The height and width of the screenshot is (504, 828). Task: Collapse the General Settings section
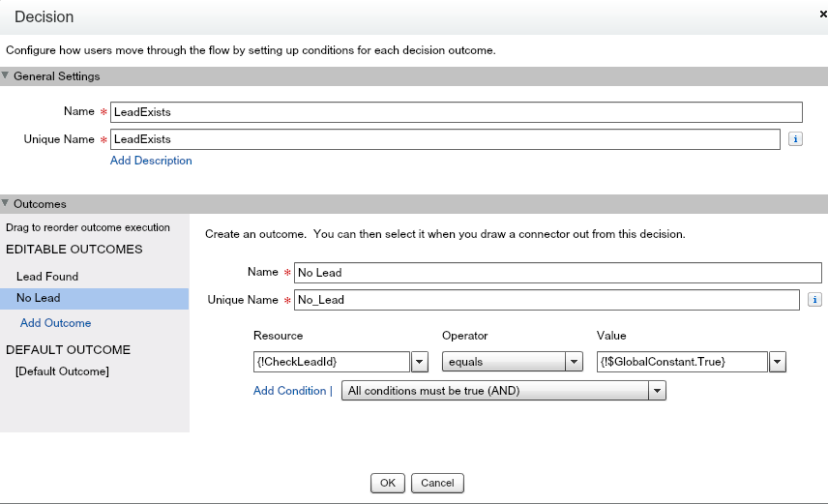click(x=6, y=76)
